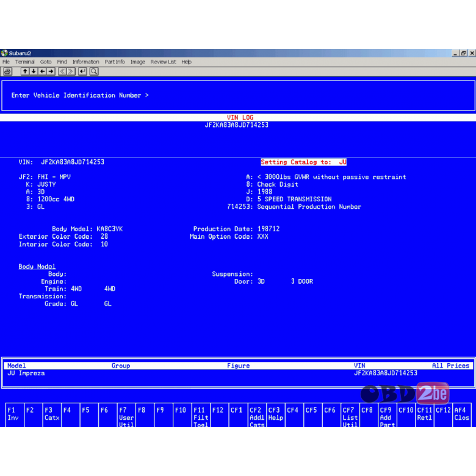Open the Information menu
476x476 pixels.
[x=85, y=62]
